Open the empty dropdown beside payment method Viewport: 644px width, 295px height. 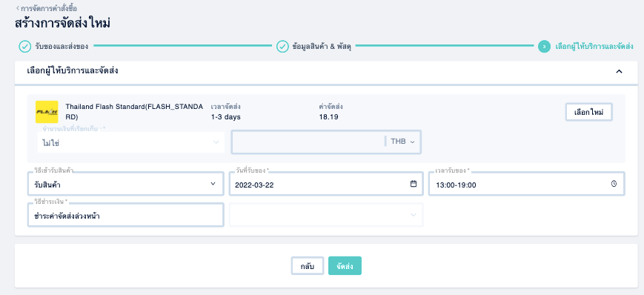326,215
